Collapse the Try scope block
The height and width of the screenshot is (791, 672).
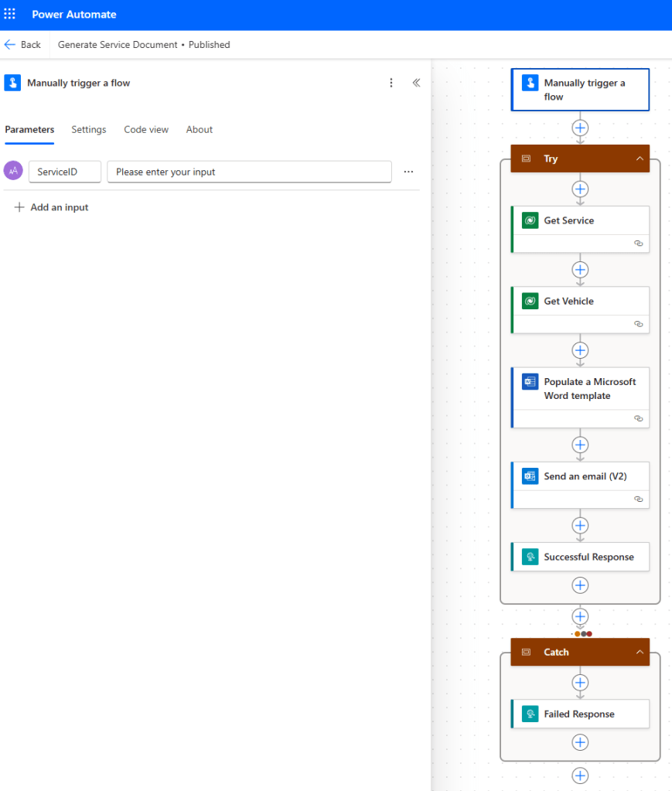(639, 159)
